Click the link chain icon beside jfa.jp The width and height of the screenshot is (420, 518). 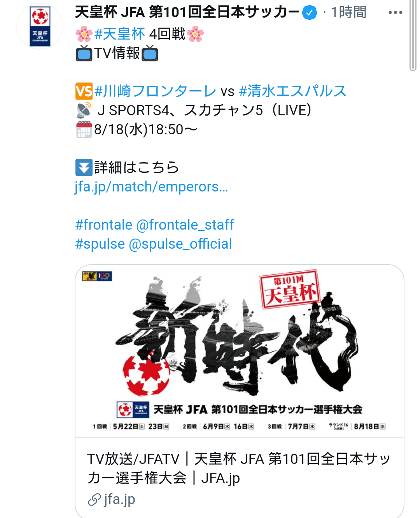tap(94, 500)
